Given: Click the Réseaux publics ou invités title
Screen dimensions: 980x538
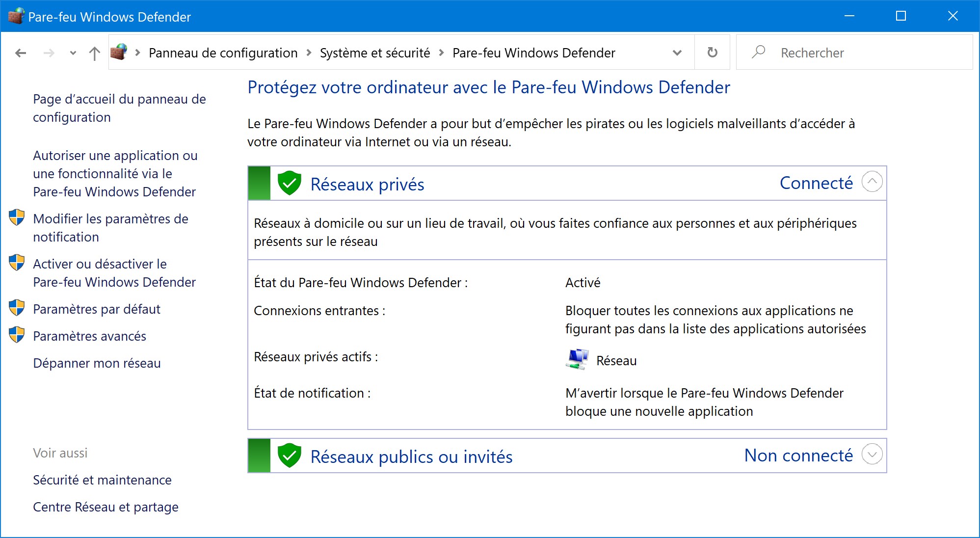Looking at the screenshot, I should click(412, 457).
